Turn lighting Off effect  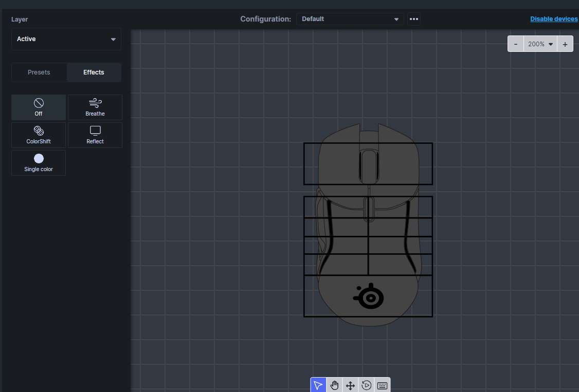click(x=39, y=107)
